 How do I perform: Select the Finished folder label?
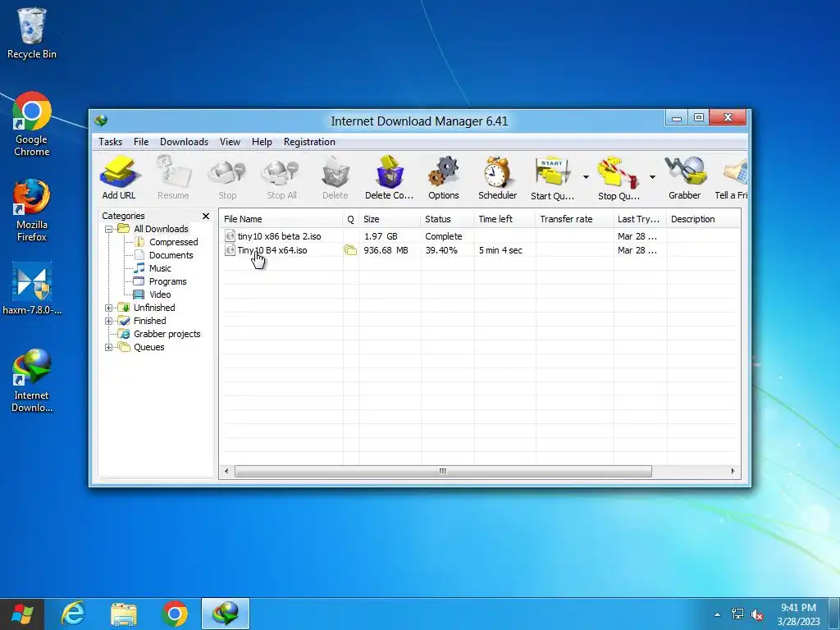(x=149, y=321)
